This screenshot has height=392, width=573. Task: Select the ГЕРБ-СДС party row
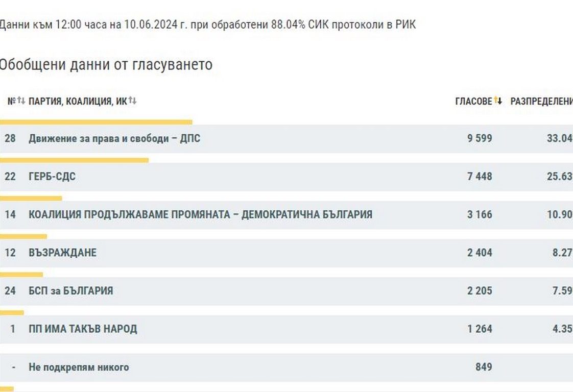[x=52, y=177]
